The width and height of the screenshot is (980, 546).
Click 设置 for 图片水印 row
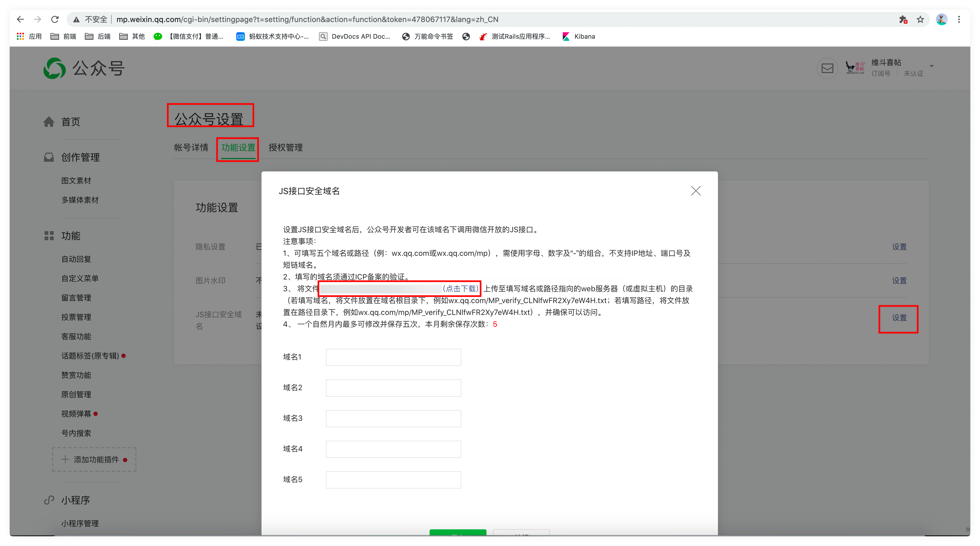[899, 281]
